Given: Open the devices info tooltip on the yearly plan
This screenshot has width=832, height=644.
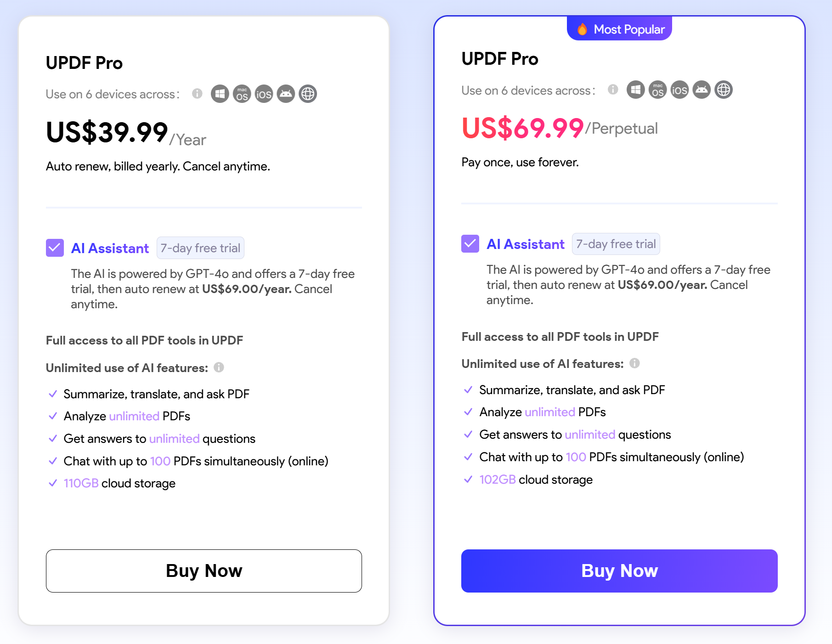Looking at the screenshot, I should [197, 94].
